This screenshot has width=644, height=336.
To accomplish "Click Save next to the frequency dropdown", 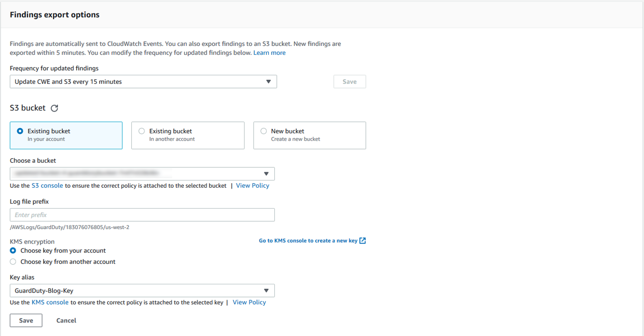I will [349, 82].
